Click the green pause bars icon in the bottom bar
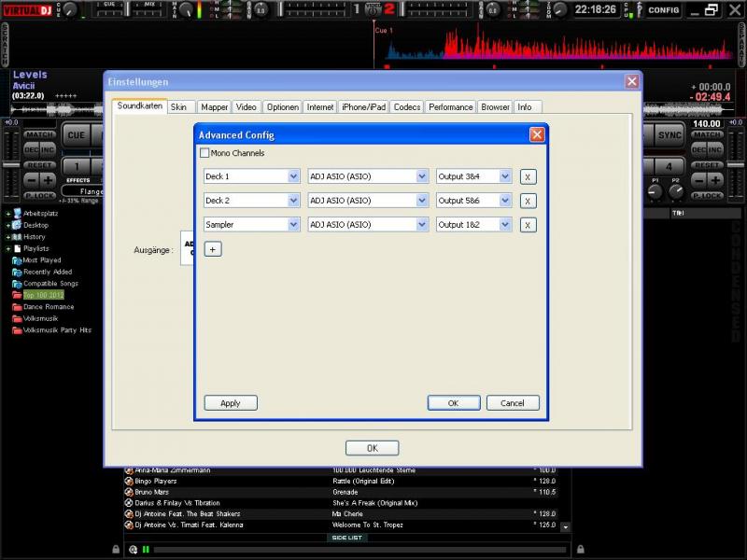Screen dimensions: 747x560 (x=146, y=550)
